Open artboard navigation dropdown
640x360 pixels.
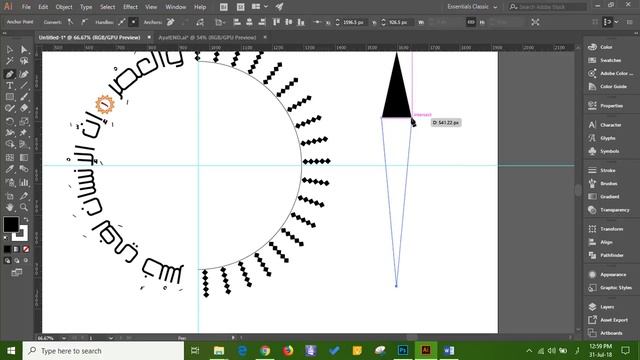111,338
